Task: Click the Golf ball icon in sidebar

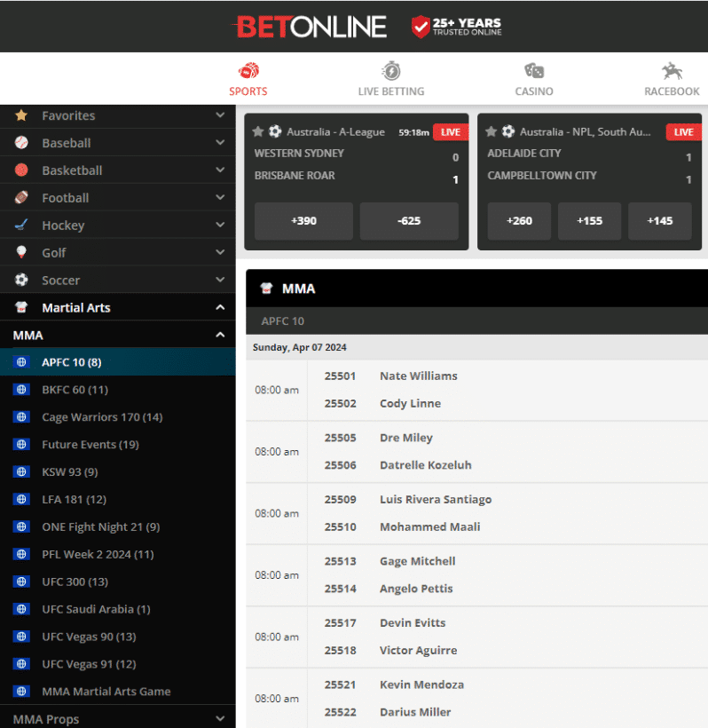Action: (x=21, y=252)
